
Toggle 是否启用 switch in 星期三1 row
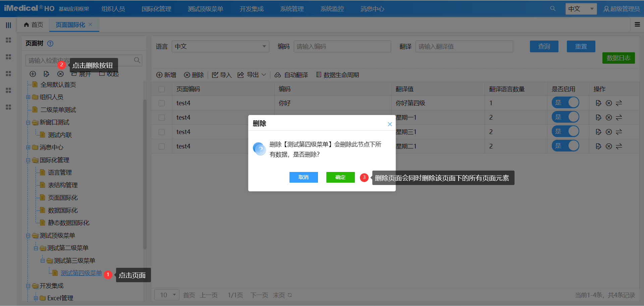click(566, 131)
